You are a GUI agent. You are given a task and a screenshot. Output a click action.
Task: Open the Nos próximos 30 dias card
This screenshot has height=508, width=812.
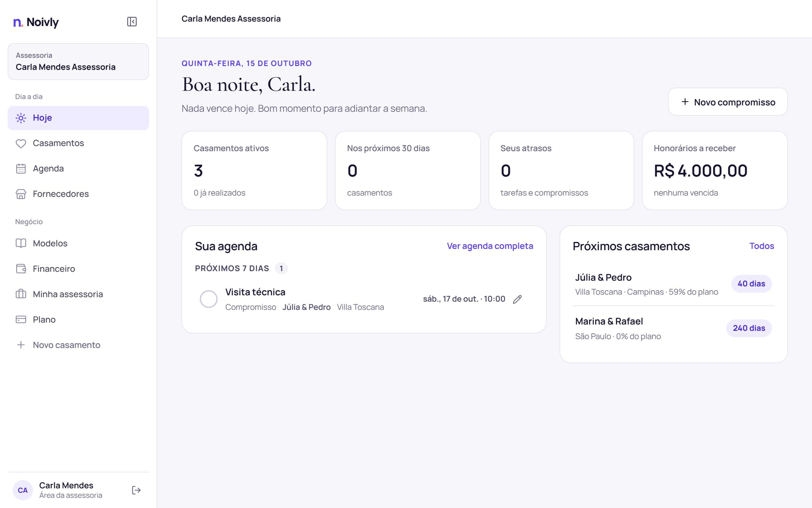pos(408,171)
